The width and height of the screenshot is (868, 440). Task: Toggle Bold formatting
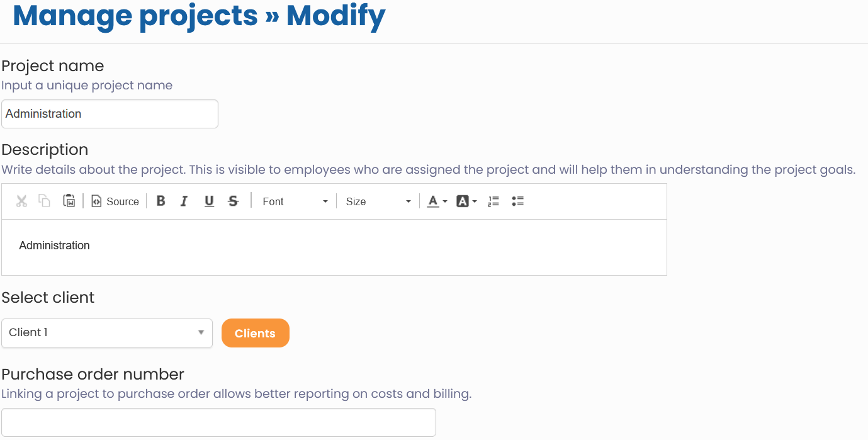click(161, 201)
